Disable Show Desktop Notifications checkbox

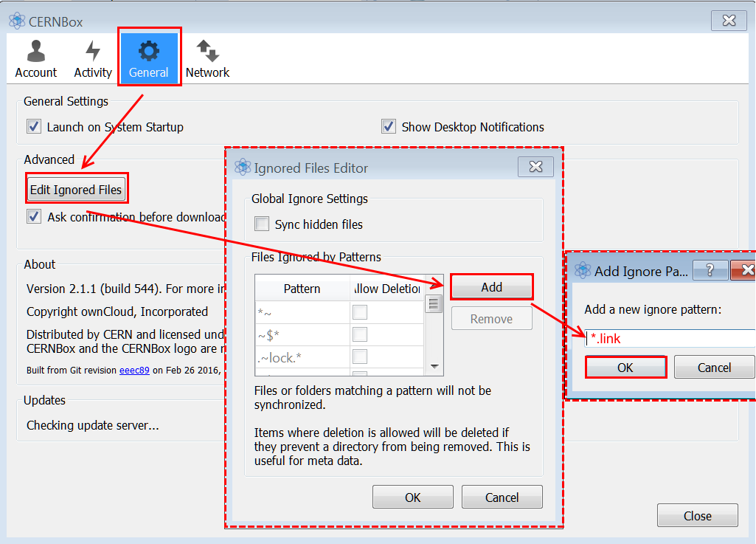click(x=389, y=126)
